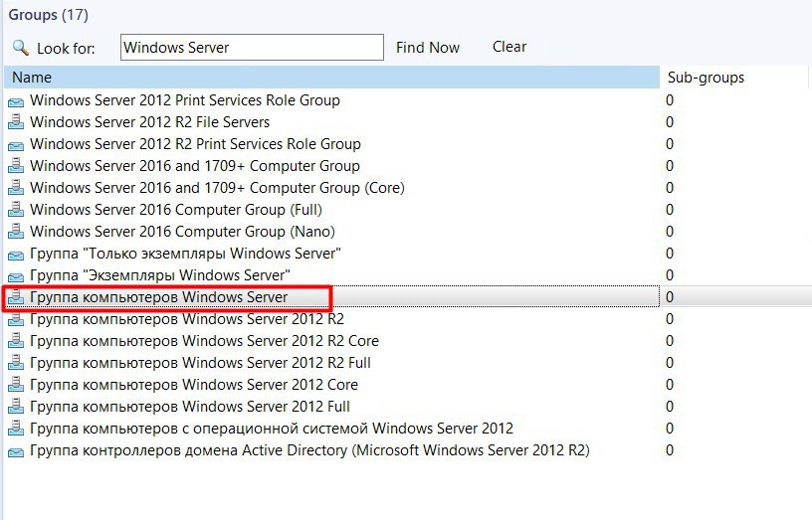Select Windows Server 2012 R2 Print Services Role Group
Viewport: 812px width, 520px height.
click(x=195, y=144)
